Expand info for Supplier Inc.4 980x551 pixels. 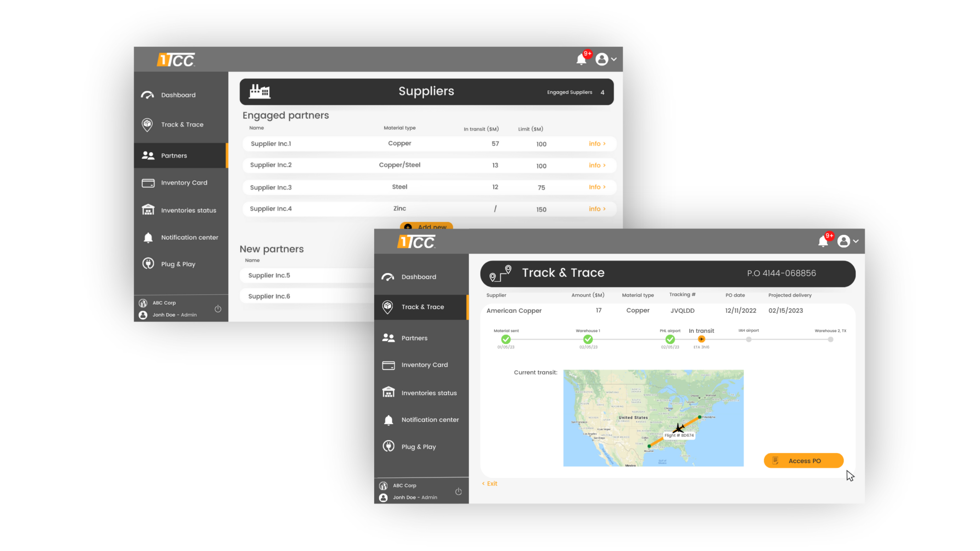pyautogui.click(x=597, y=209)
